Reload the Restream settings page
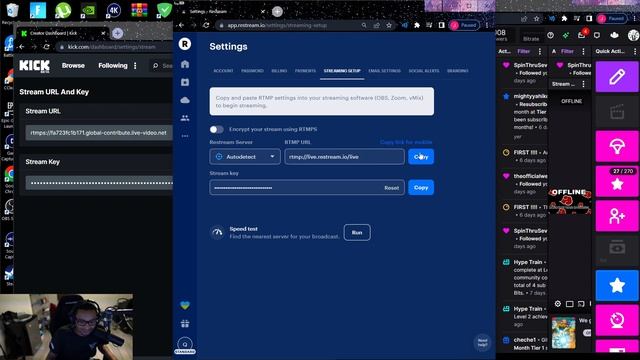Screen dimensions: 640x360 206,25
